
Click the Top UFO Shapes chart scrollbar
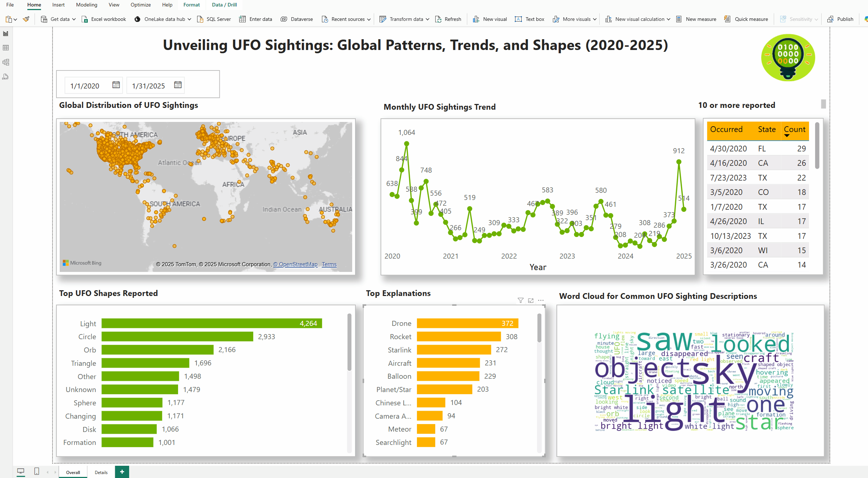(x=349, y=342)
